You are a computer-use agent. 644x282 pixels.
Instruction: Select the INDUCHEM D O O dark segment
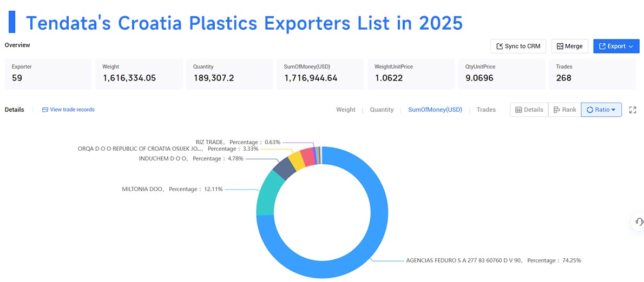pos(284,168)
